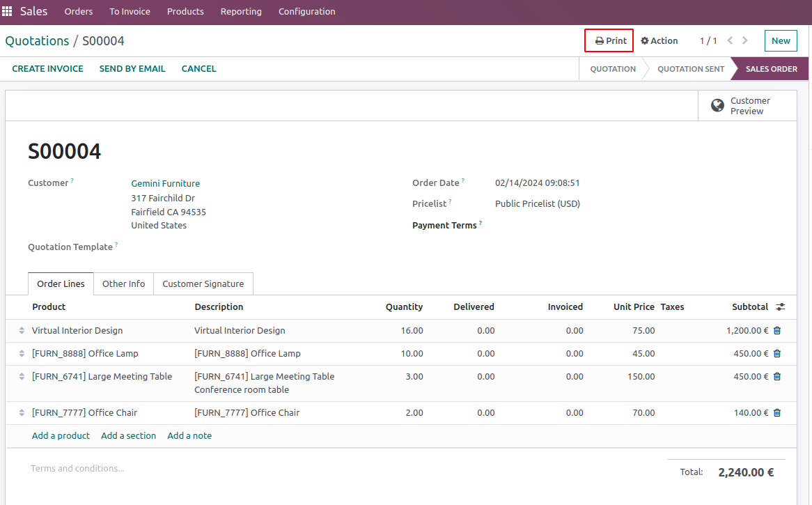Click the Print button

point(609,41)
